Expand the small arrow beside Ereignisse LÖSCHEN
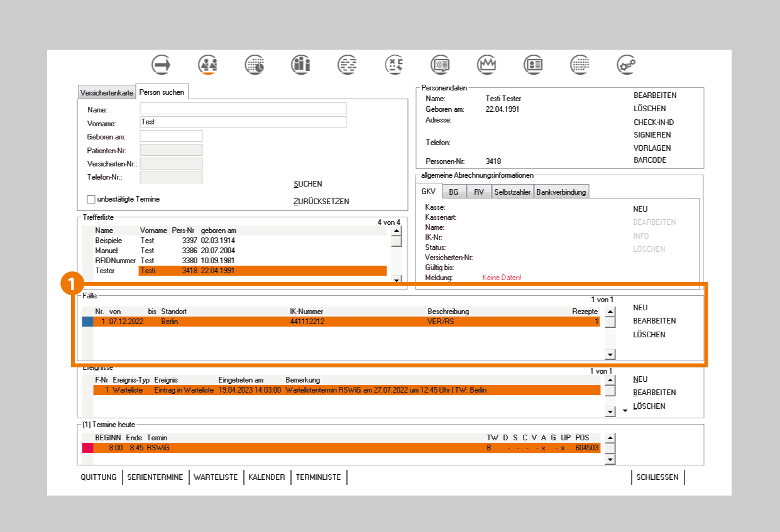Viewport: 780px width, 532px height. click(625, 411)
